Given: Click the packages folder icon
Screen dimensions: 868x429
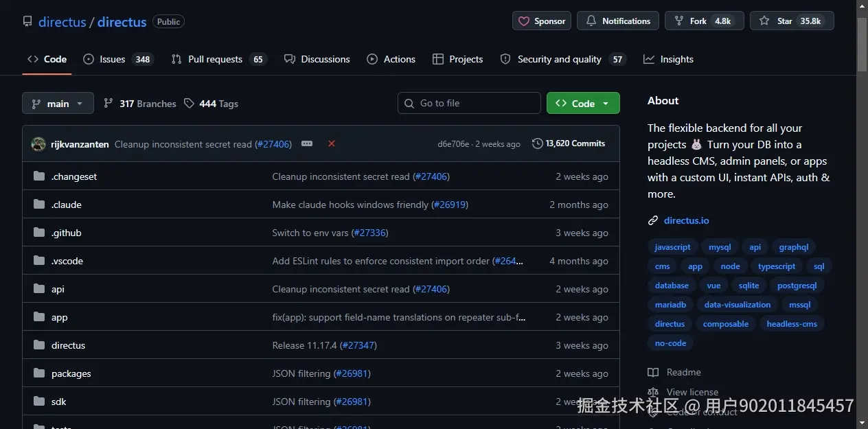Looking at the screenshot, I should point(39,373).
